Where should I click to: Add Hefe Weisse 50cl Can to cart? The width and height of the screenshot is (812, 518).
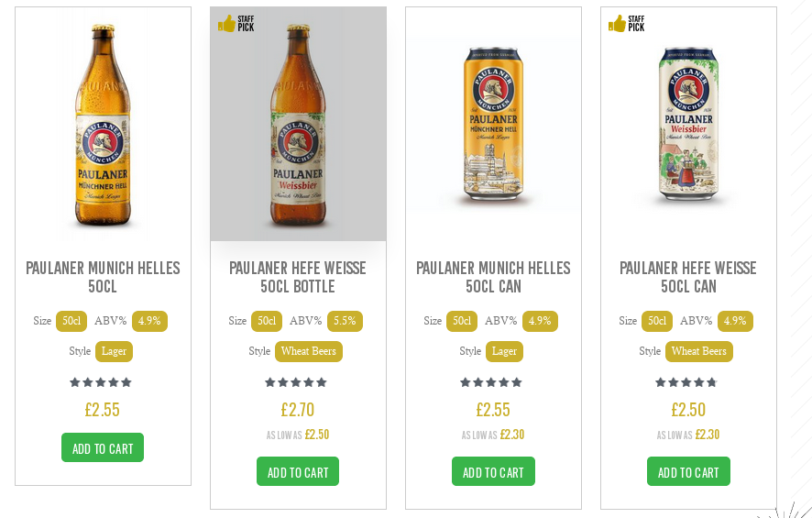tap(688, 472)
